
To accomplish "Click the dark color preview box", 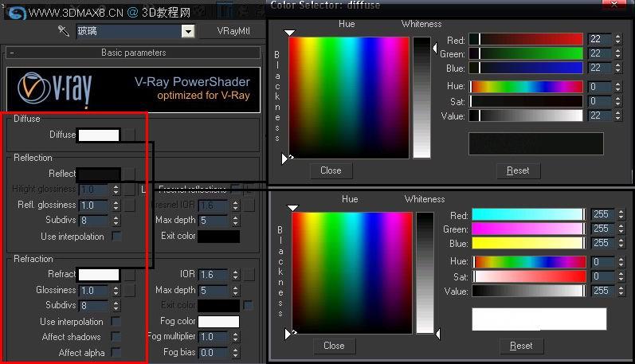I will [x=535, y=143].
